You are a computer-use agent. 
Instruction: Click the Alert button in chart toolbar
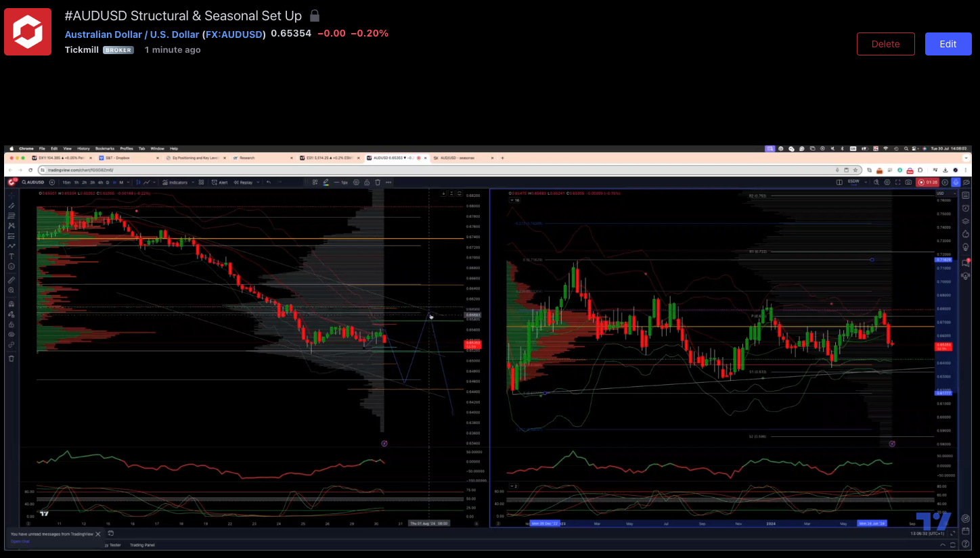(220, 182)
